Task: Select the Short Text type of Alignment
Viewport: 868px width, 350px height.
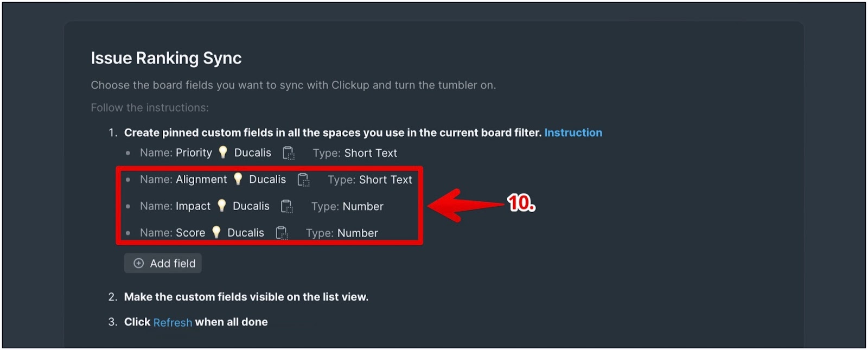Action: coord(385,180)
